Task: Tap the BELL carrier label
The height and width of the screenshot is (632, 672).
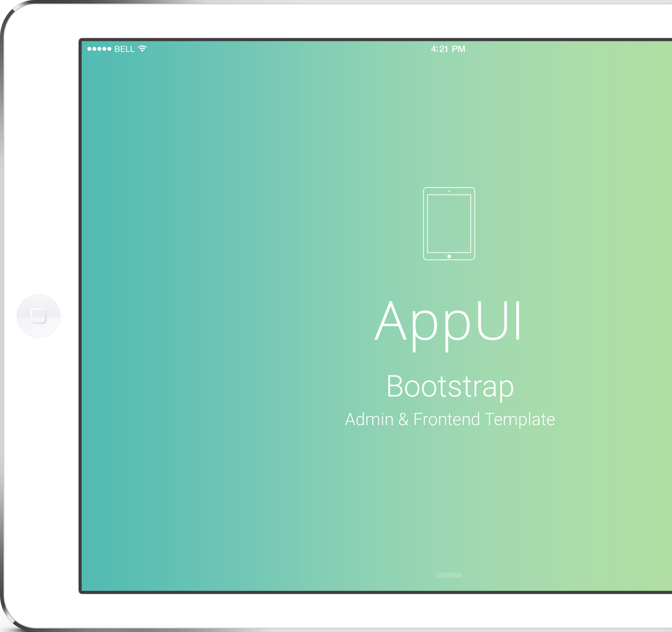Action: pyautogui.click(x=124, y=49)
